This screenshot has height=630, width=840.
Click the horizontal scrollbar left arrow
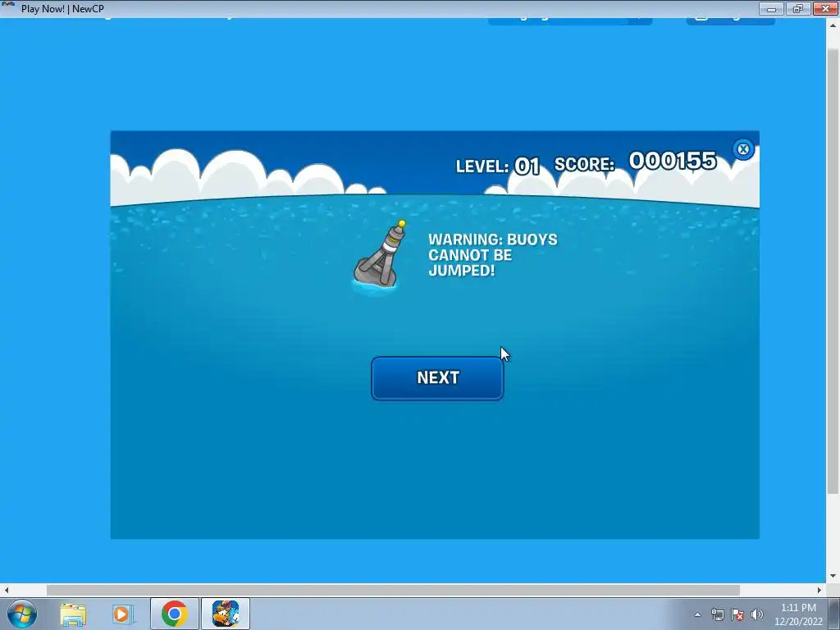[6, 590]
